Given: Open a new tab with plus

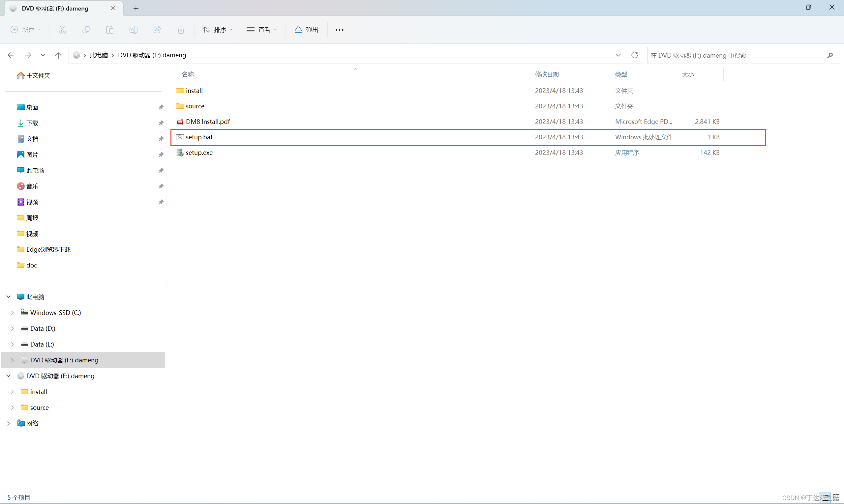Looking at the screenshot, I should click(136, 8).
